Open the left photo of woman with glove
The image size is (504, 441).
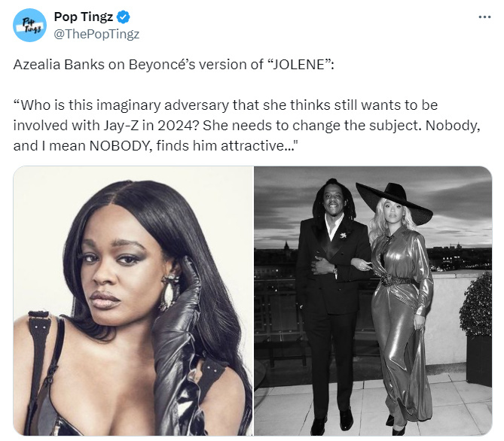pyautogui.click(x=133, y=300)
